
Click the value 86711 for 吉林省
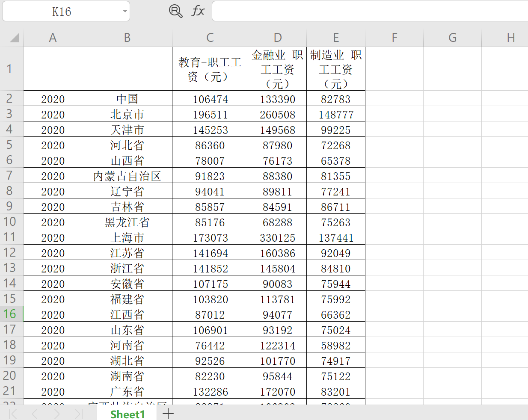click(336, 207)
